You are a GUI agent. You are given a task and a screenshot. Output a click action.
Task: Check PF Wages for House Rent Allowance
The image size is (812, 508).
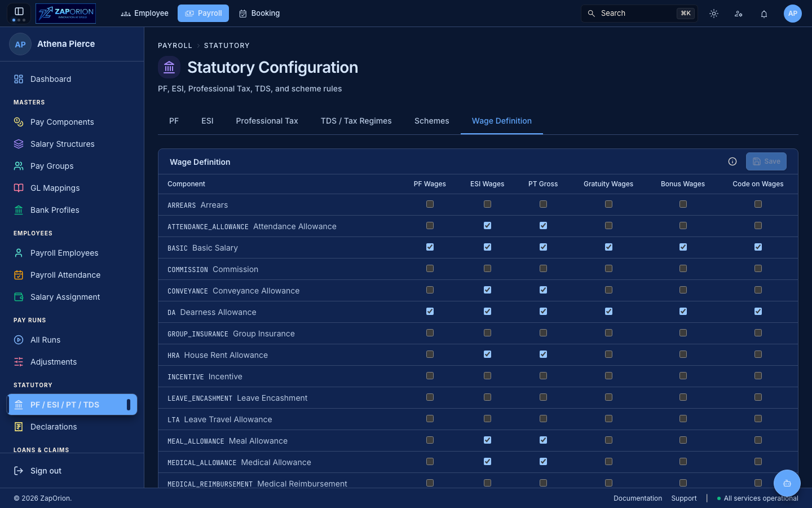coord(430,354)
